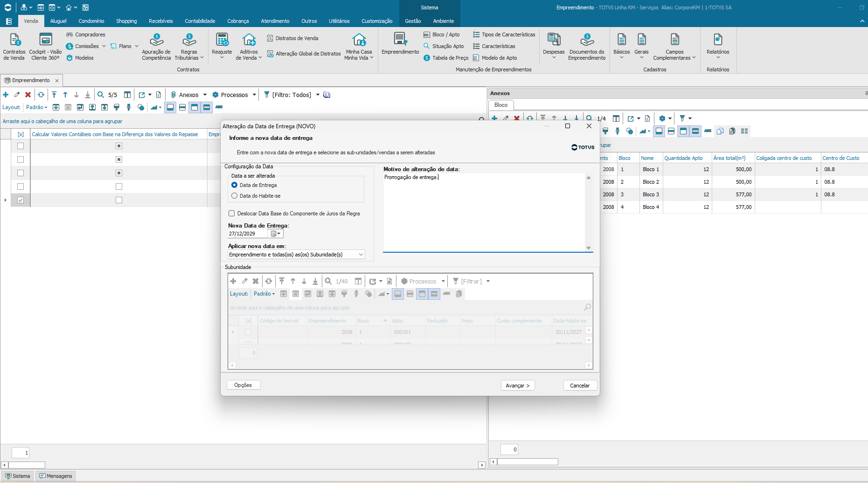The height and width of the screenshot is (483, 868).
Task: Switch to the Gestão ribbon tab
Action: 413,21
